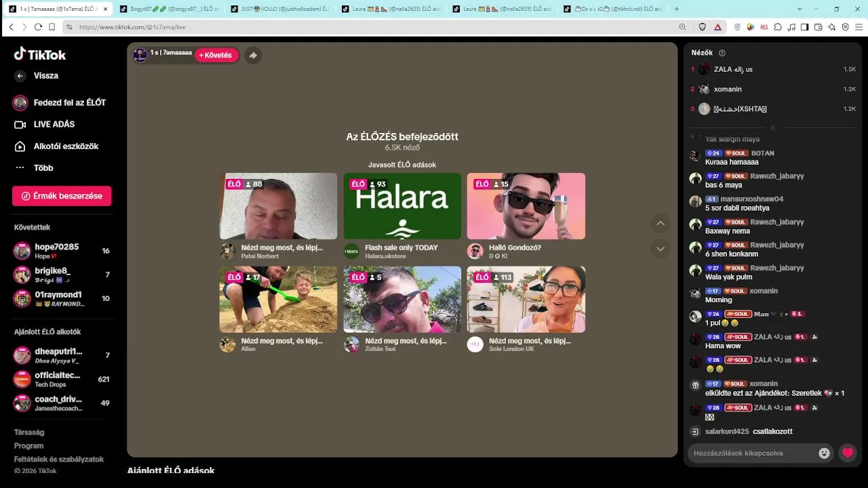Click BOTAN username in chat
868x488 pixels.
pyautogui.click(x=762, y=153)
